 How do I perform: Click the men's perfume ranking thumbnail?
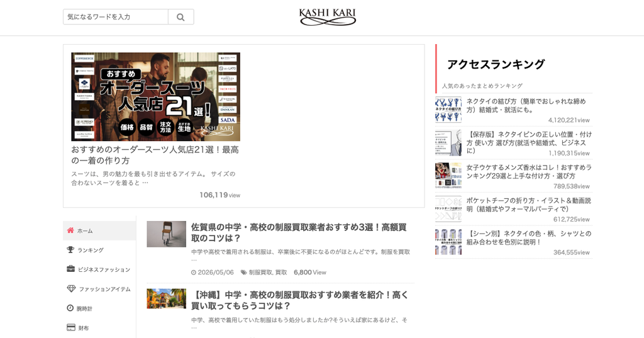448,176
